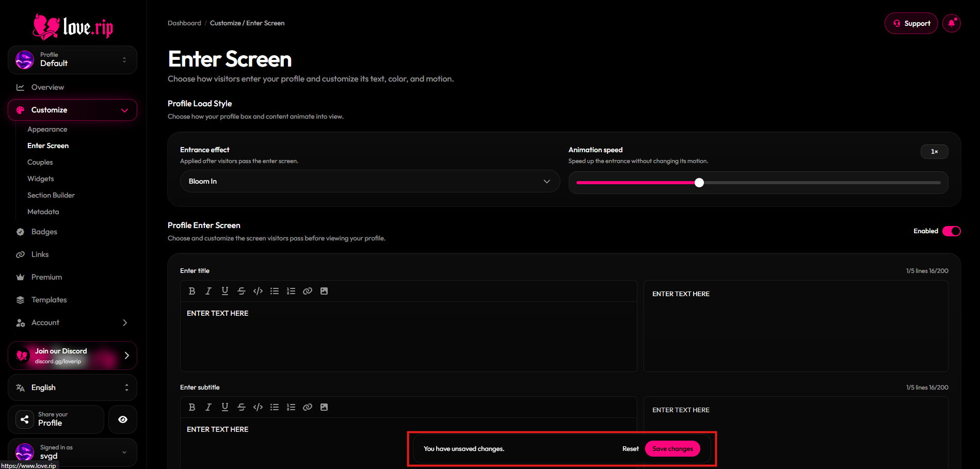Click the Support button
This screenshot has width=980, height=469.
pyautogui.click(x=911, y=23)
